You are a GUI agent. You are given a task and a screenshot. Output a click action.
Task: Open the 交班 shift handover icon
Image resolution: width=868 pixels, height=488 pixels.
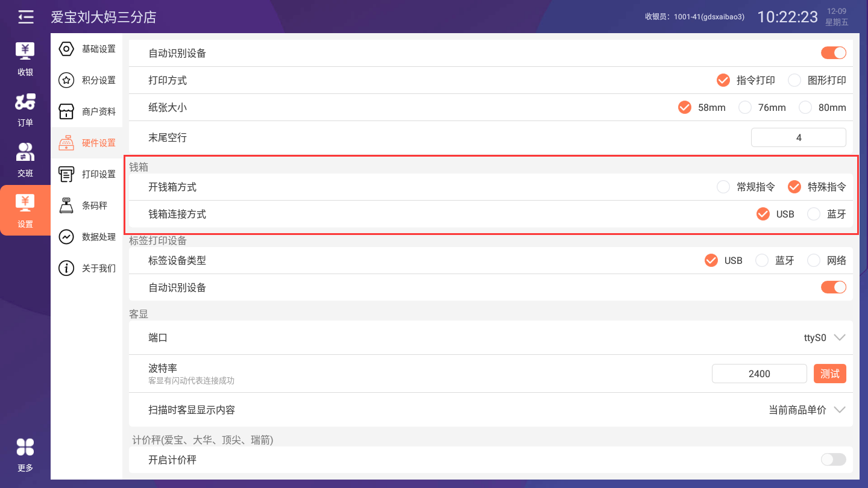pyautogui.click(x=25, y=152)
